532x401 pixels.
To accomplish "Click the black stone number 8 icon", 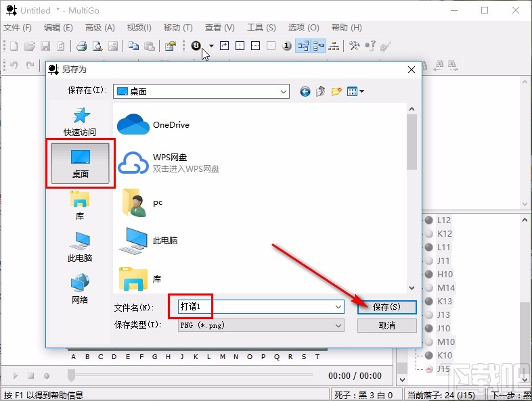I will pos(196,45).
